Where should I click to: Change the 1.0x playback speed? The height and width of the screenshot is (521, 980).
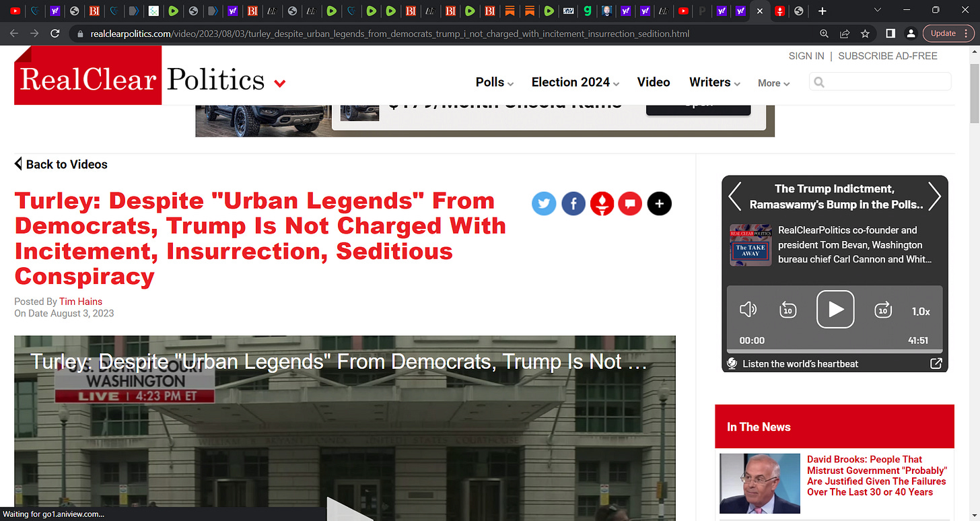(x=921, y=312)
